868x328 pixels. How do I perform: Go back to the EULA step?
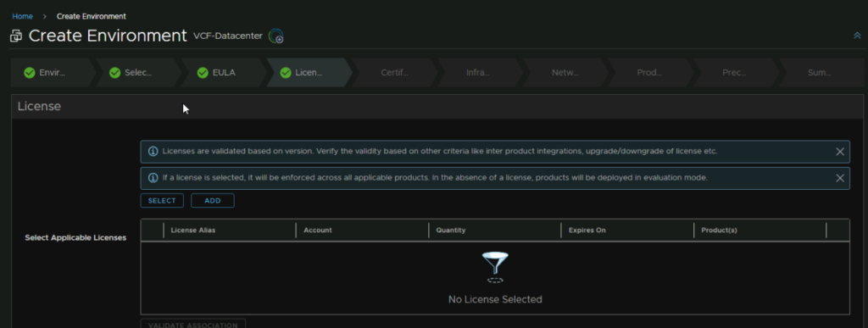[224, 72]
